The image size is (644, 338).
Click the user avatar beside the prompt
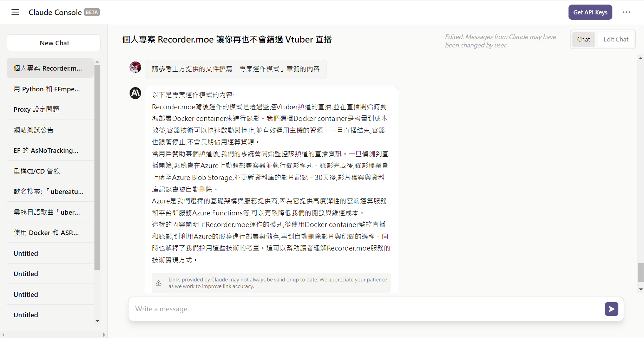(135, 67)
